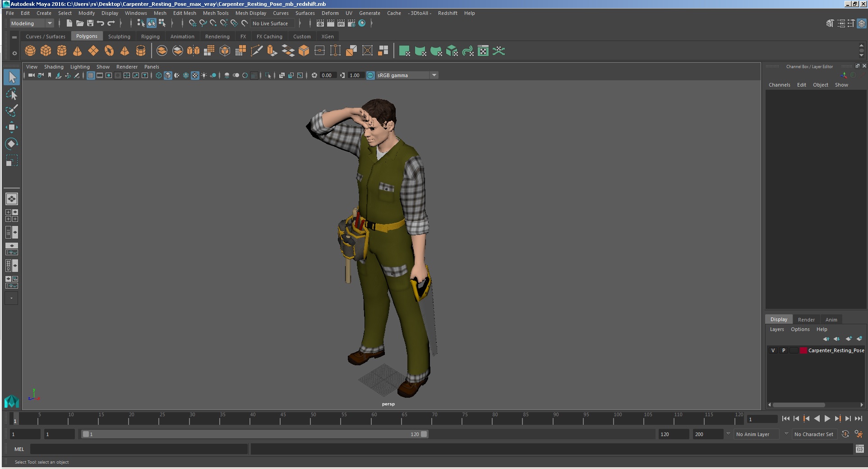Viewport: 868px width, 469px height.
Task: Activate the Paint selection tool
Action: pos(12,110)
